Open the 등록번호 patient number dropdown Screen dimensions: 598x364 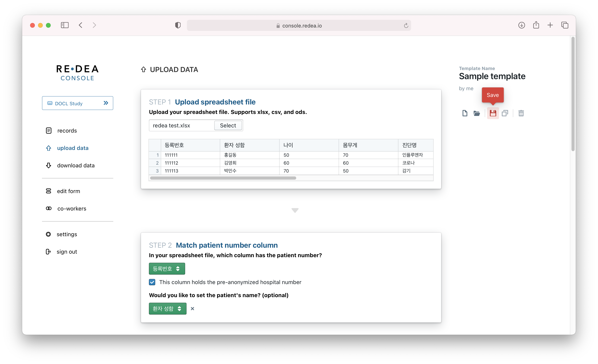(167, 269)
